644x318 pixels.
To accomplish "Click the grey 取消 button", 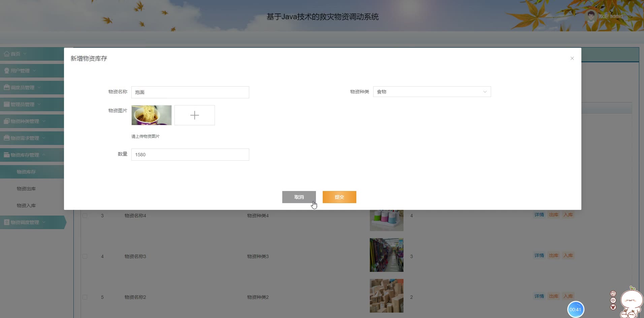I will (x=299, y=197).
